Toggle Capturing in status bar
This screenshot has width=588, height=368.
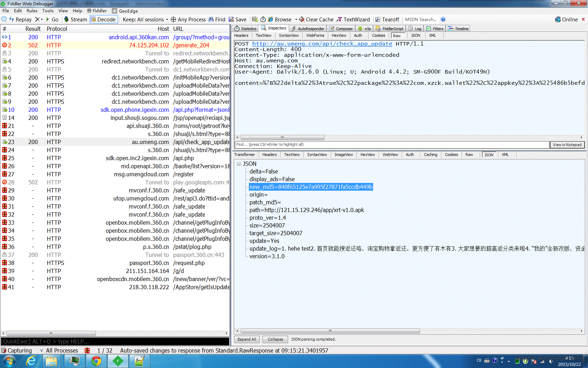(16, 350)
